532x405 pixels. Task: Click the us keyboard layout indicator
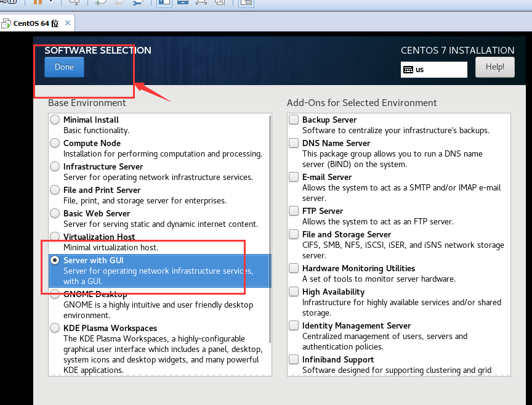(433, 69)
